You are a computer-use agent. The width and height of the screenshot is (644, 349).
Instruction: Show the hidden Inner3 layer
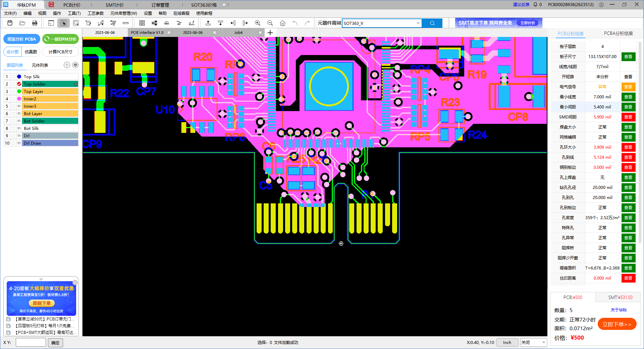point(19,106)
